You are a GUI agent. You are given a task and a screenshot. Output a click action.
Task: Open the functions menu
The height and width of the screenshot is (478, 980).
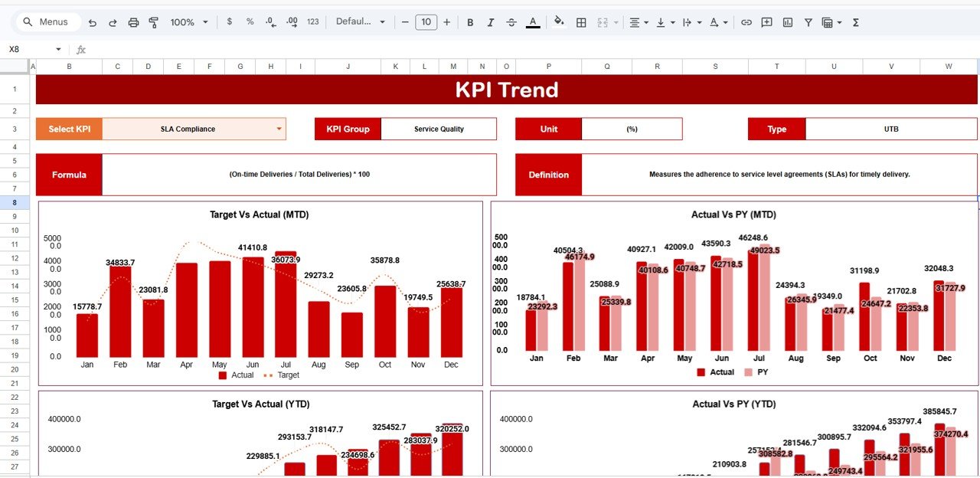[x=854, y=22]
